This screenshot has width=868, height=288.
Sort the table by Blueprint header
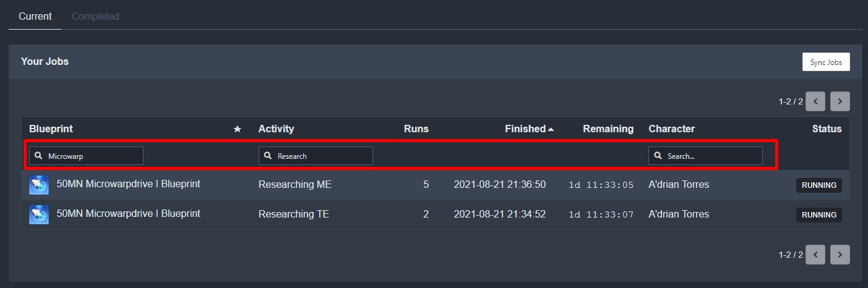click(51, 129)
